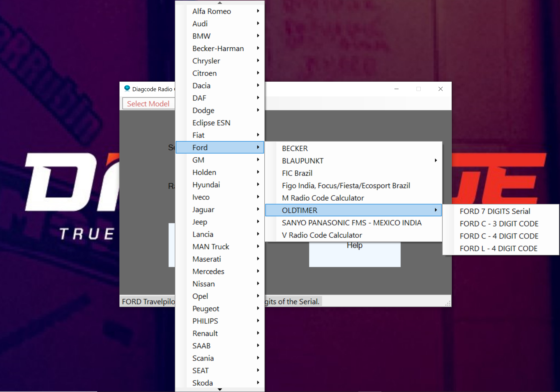Select Figo India, Focus/Fiesta/Ecosport Brazil
560x392 pixels.
pos(353,185)
